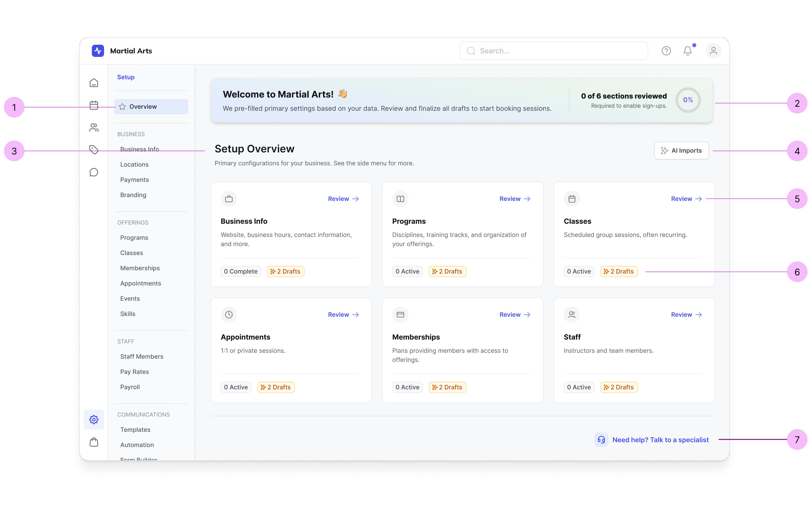Open Locations in the side menu
This screenshot has height=508, width=812.
[x=134, y=165]
